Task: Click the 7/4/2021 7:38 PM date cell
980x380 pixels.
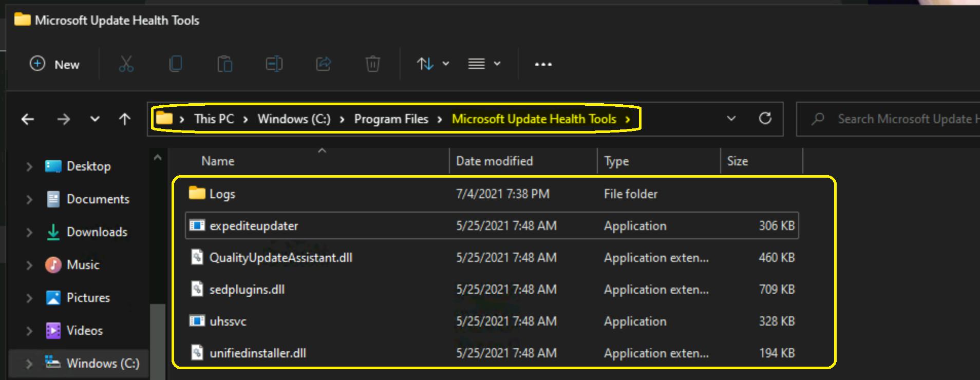Action: tap(503, 194)
